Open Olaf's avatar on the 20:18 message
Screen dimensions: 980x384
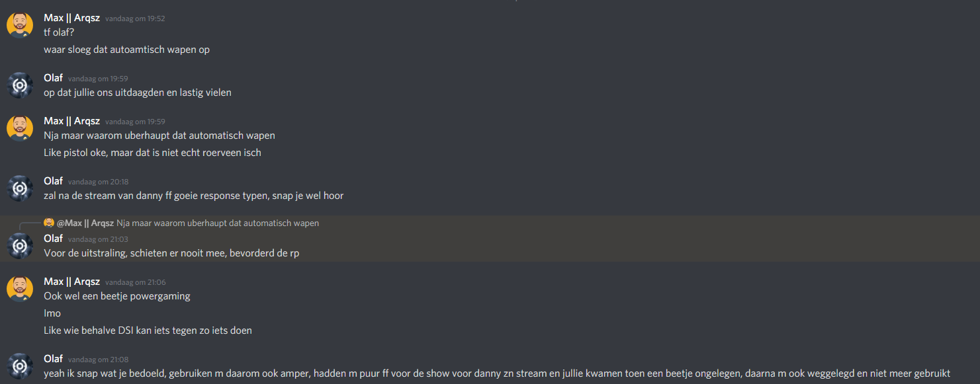20,188
